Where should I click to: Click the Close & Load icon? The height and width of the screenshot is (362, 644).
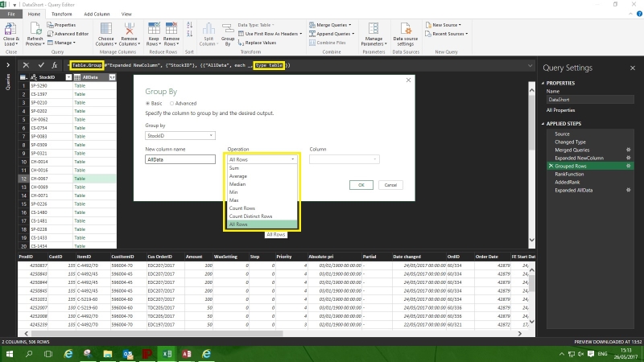11,27
